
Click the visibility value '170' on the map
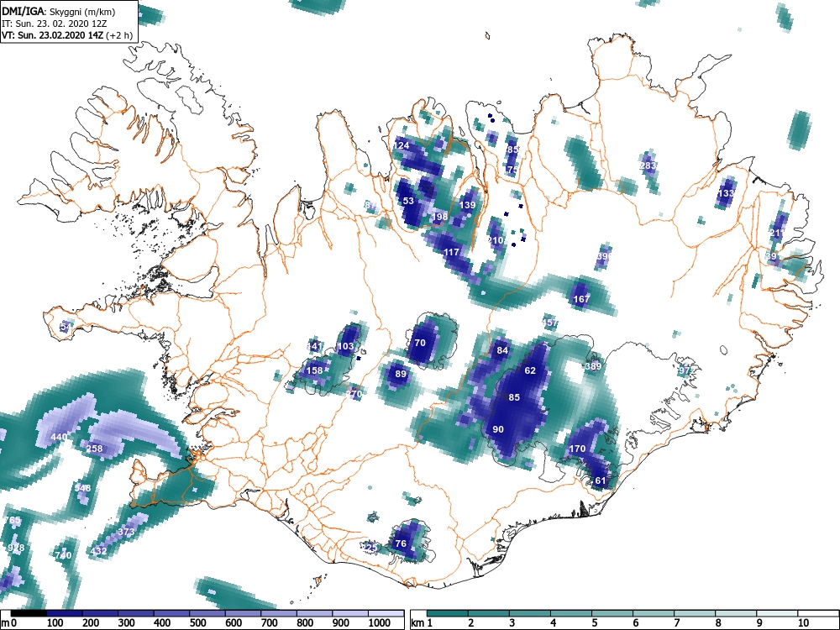(577, 449)
